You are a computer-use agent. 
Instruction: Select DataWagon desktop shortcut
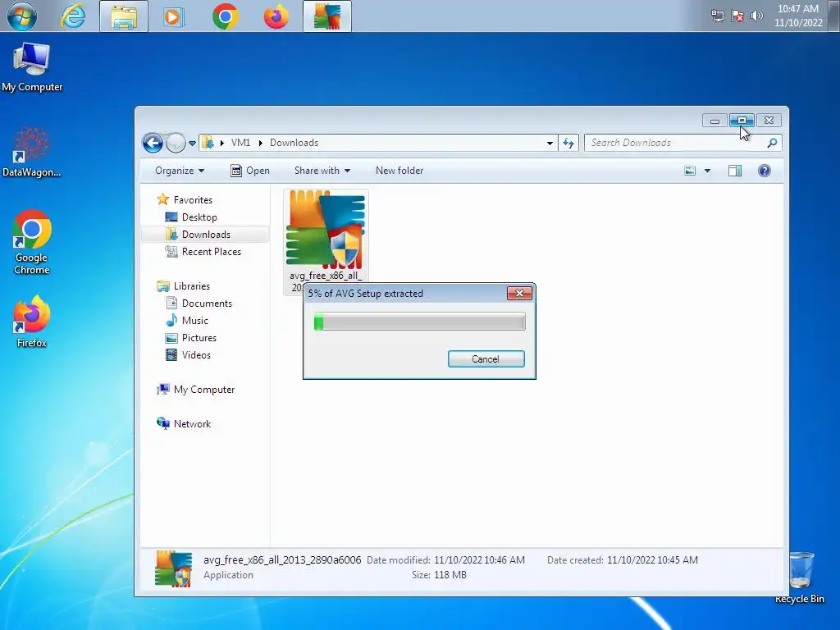tap(32, 153)
